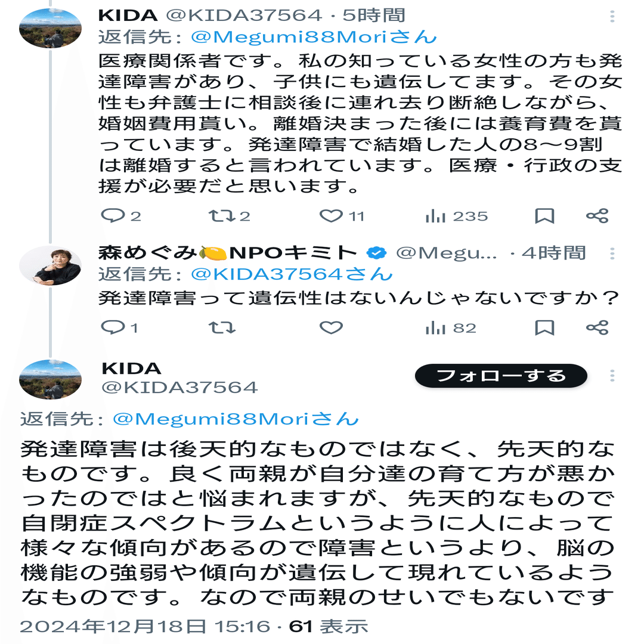Bookmark 森めぐみ's tweet
The height and width of the screenshot is (644, 644).
(544, 327)
